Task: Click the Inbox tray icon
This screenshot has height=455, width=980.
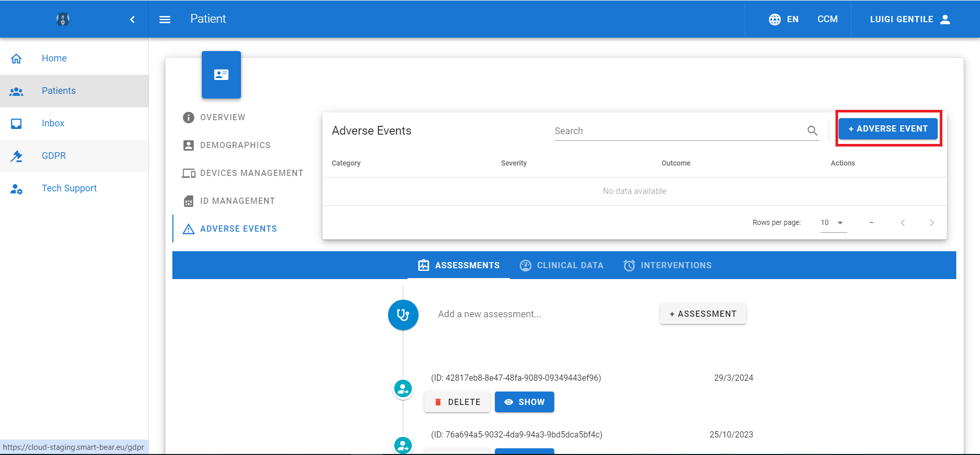Action: pos(17,124)
